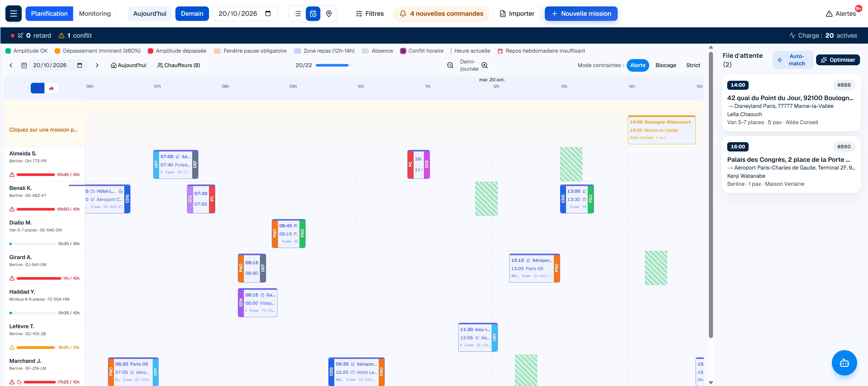Select the Demain day toggle

[192, 13]
